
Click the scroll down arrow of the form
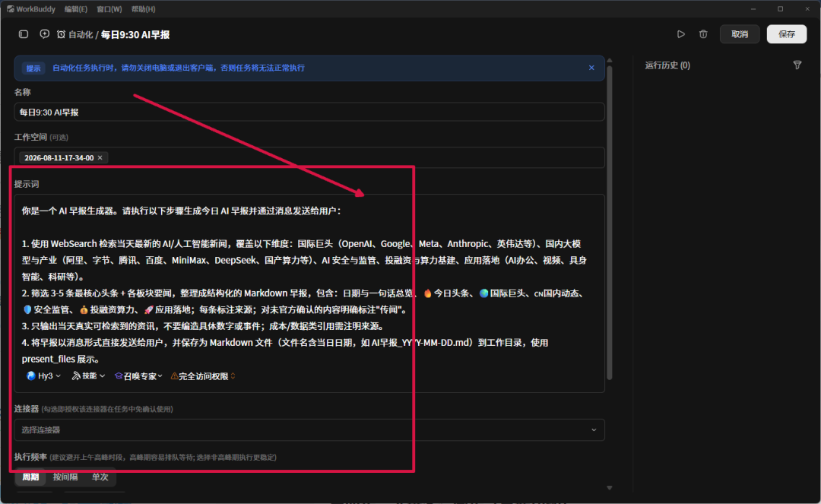click(x=610, y=488)
